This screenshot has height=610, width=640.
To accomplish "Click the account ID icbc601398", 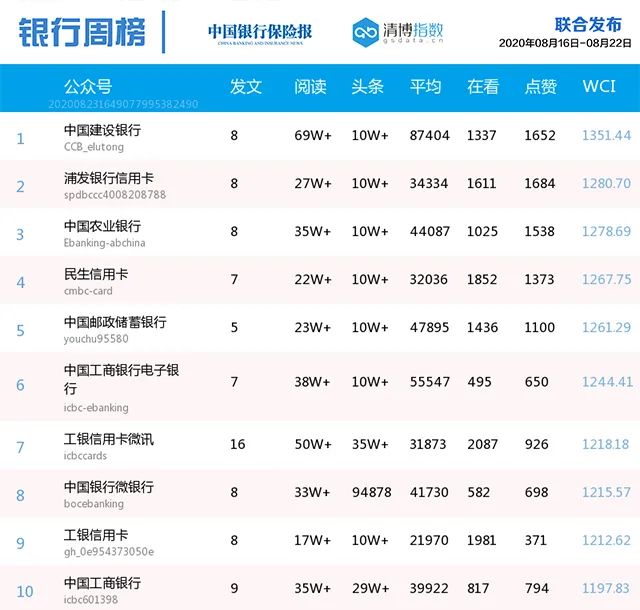I will 91,599.
